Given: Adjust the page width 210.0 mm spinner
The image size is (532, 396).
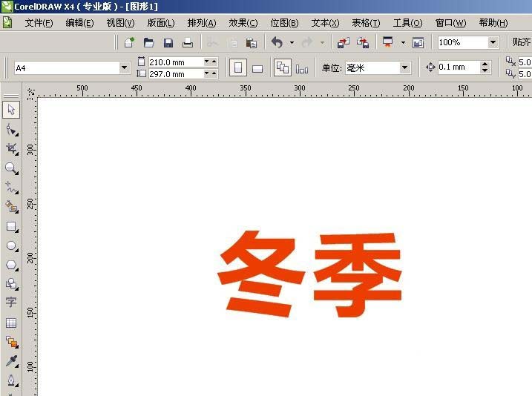Looking at the screenshot, I should 211,62.
